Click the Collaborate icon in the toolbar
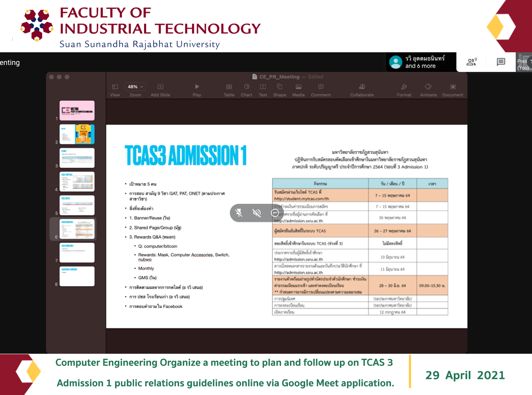The height and width of the screenshot is (395, 532). [362, 87]
